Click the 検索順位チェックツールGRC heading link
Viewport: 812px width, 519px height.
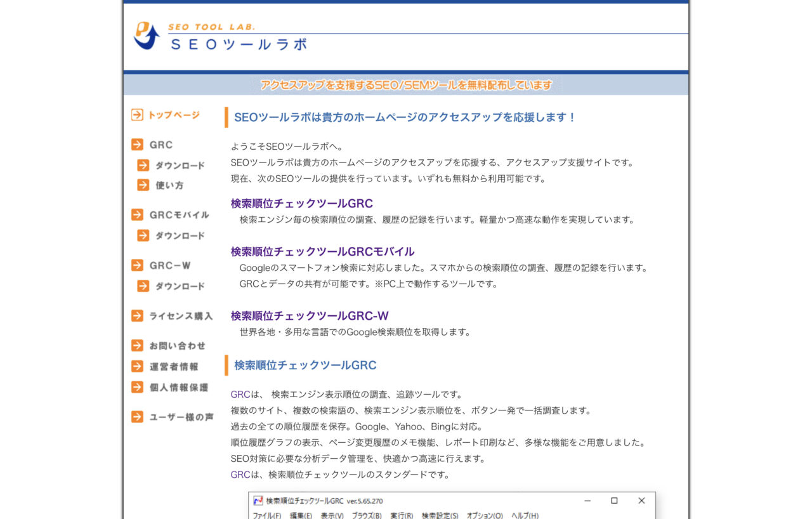[301, 203]
